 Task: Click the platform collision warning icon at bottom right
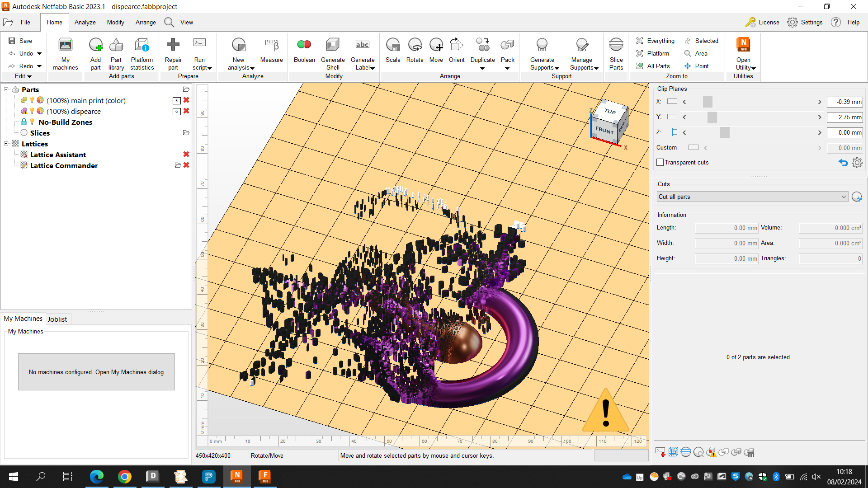pyautogui.click(x=711, y=452)
